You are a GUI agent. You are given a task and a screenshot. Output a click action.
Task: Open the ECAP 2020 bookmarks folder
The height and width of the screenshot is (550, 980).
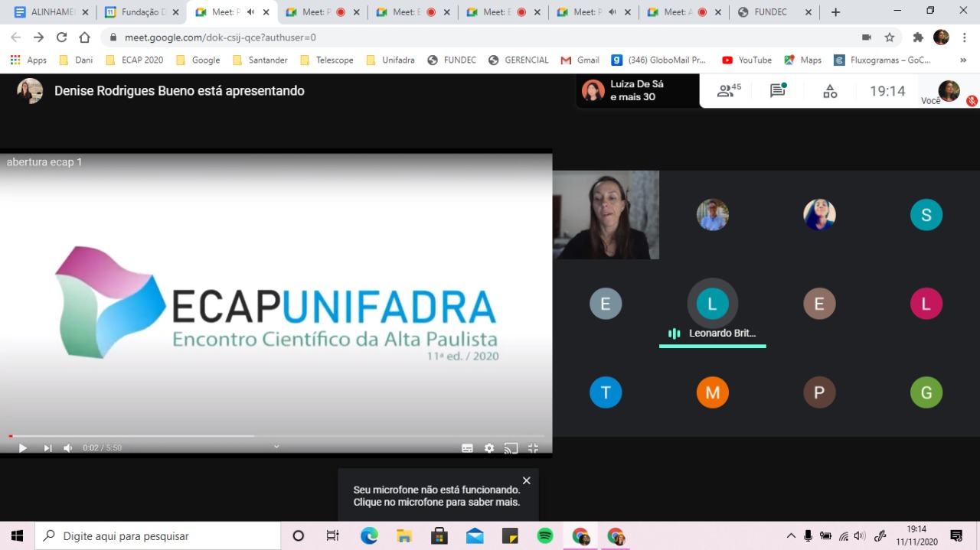[x=134, y=60]
